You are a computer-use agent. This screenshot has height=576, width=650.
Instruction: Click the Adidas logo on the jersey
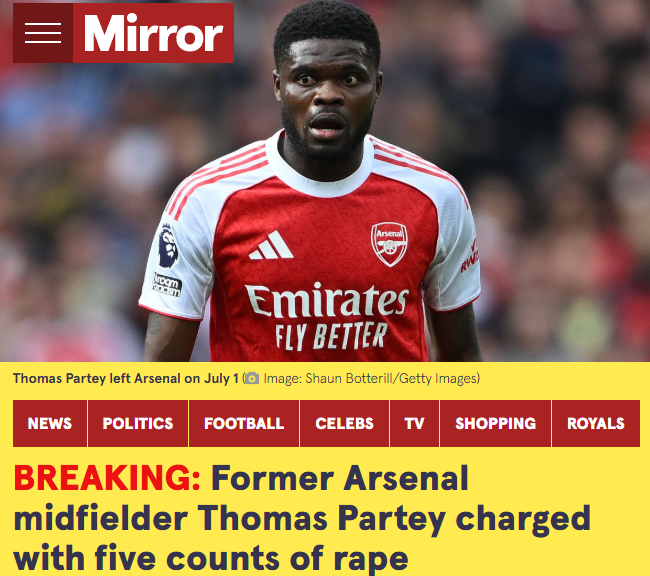pyautogui.click(x=271, y=245)
